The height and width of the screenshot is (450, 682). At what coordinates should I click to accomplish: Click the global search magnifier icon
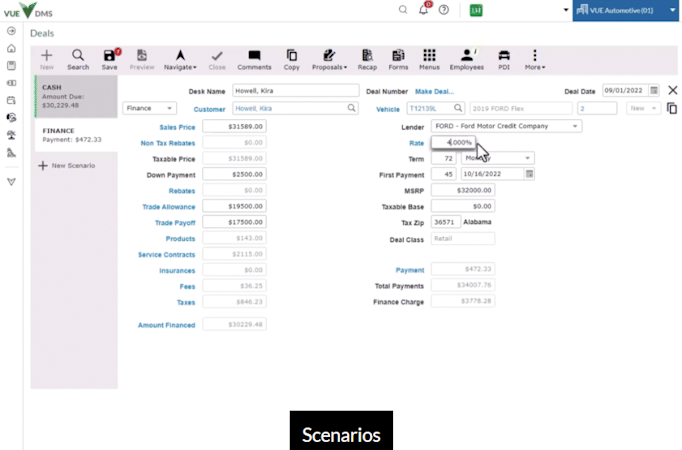click(403, 10)
